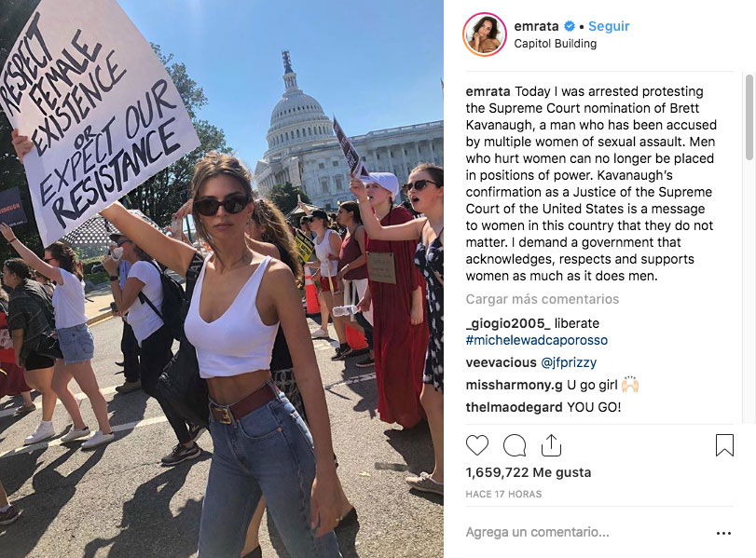Open the @jfprizzy mention

pyautogui.click(x=569, y=362)
